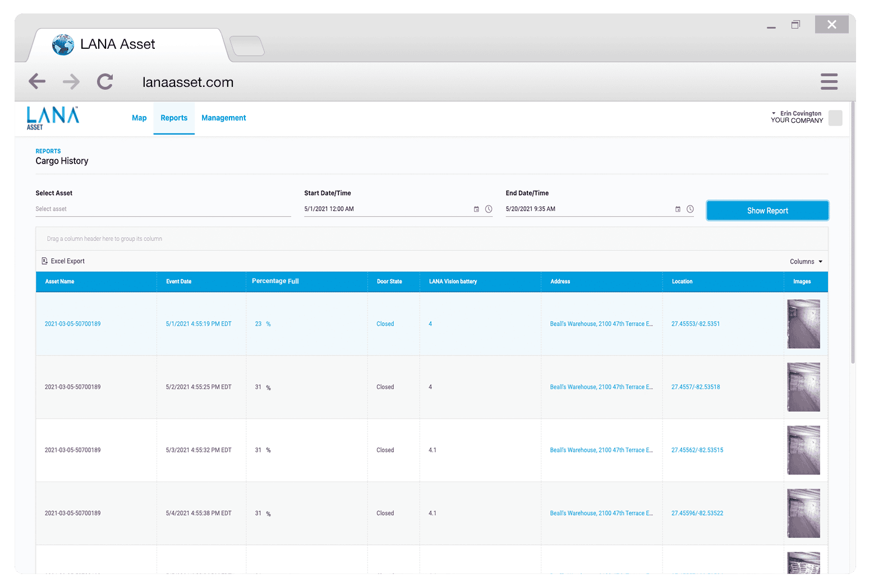Sort by the Percentage Full column header
874x588 pixels.
pos(275,281)
